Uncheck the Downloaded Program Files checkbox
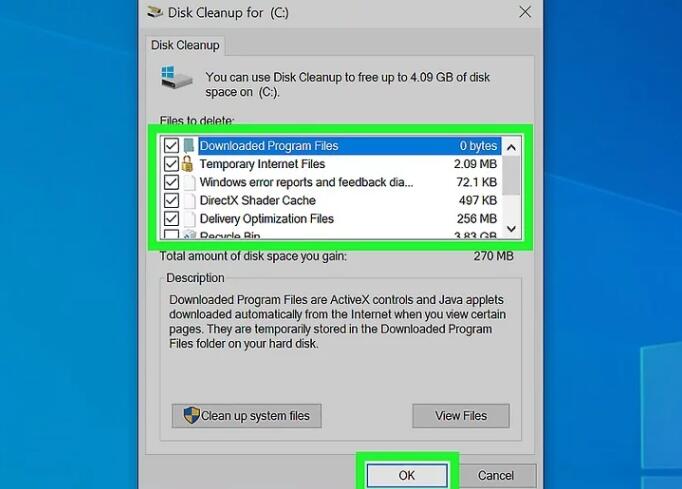The height and width of the screenshot is (489, 682). [171, 146]
